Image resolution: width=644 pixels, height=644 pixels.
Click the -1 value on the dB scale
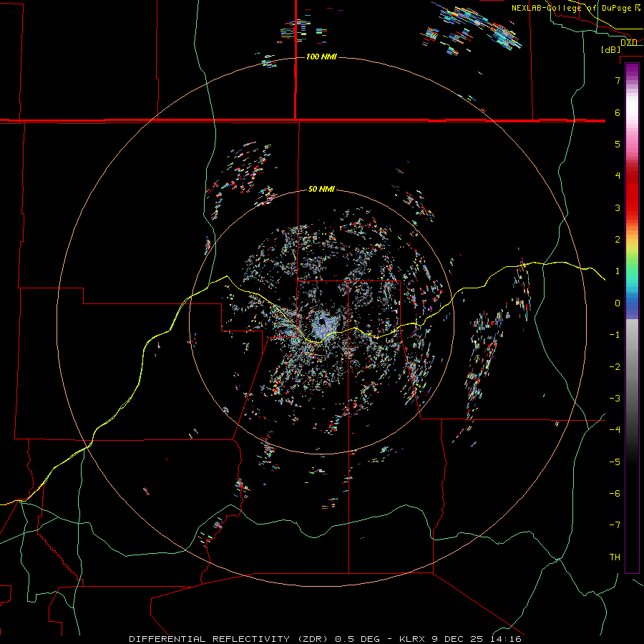615,335
